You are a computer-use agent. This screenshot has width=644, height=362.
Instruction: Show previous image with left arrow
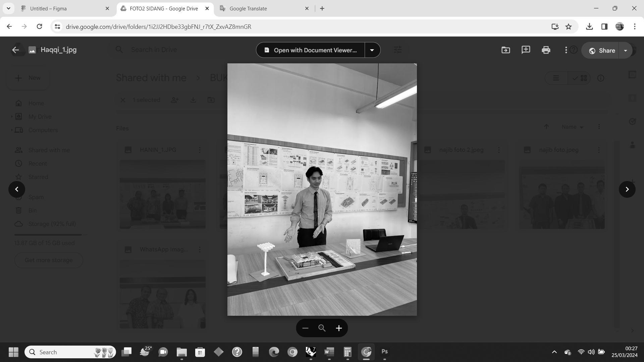(17, 189)
